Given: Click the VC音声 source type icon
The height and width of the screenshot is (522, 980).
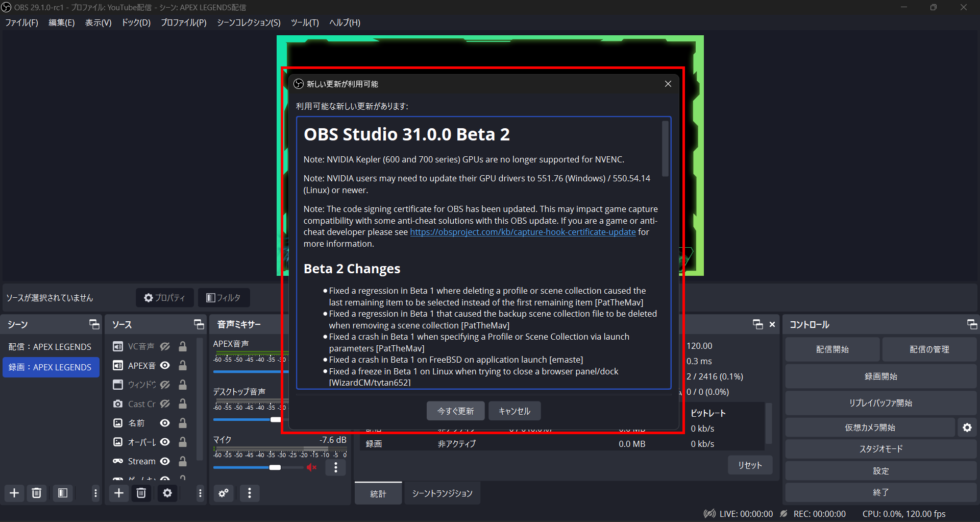Looking at the screenshot, I should pos(118,346).
